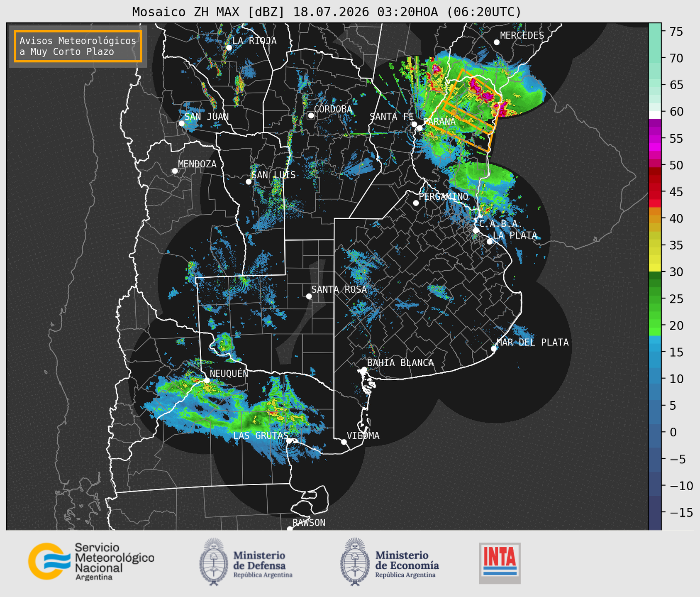Screen dimensions: 700x597
Task: Click the Ministerio de Economía emblem
Action: (354, 562)
